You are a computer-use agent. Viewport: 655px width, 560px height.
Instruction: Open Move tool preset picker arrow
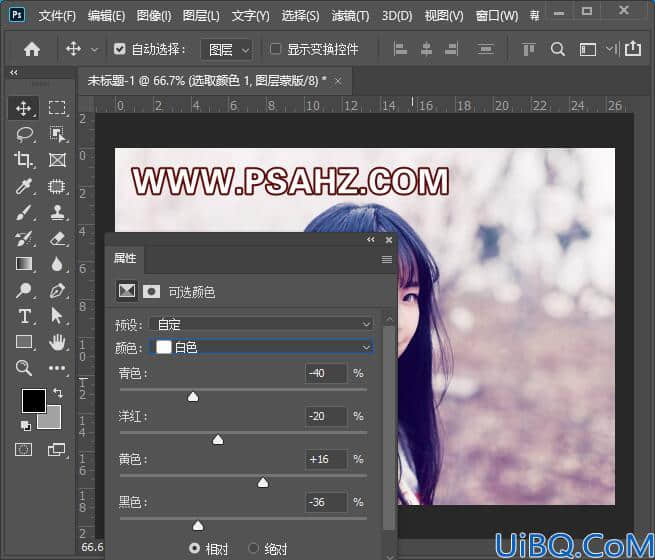[x=95, y=50]
